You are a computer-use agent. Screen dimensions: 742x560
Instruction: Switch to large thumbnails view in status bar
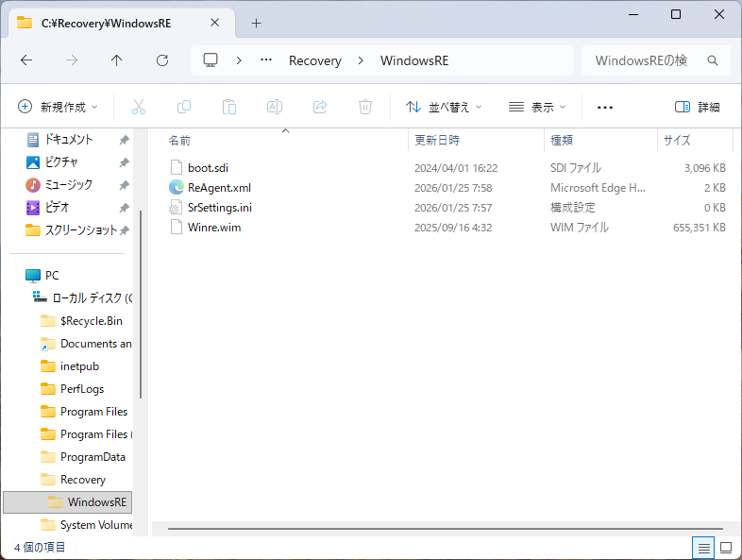[x=726, y=548]
